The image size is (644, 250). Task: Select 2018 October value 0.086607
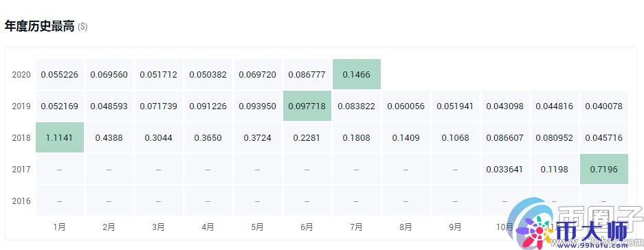[x=504, y=137]
